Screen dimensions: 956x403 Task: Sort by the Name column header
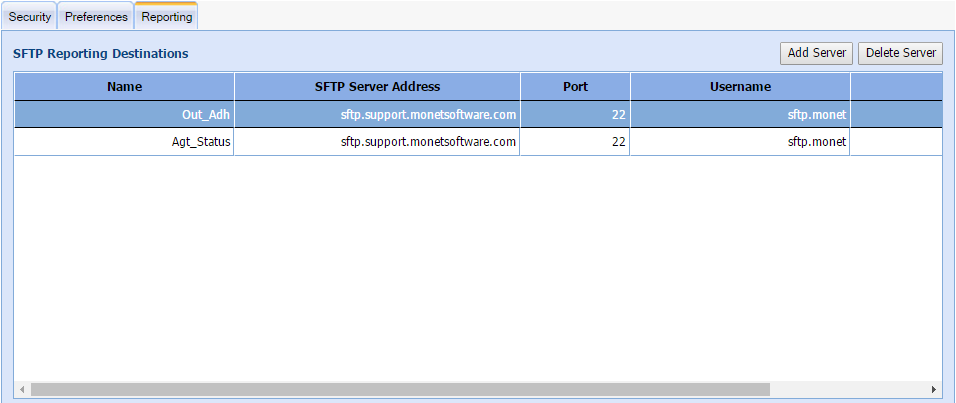[x=124, y=87]
